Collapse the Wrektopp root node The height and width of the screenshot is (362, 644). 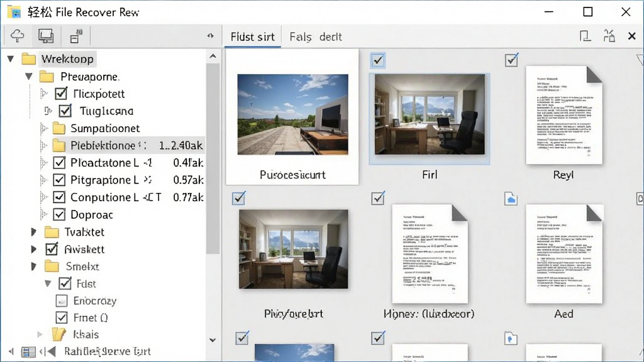click(x=11, y=59)
